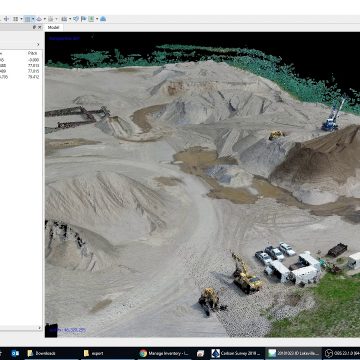Switch to Chrome Manage Inventory taskbar window
Image resolution: width=360 pixels, height=360 pixels.
coord(165,353)
